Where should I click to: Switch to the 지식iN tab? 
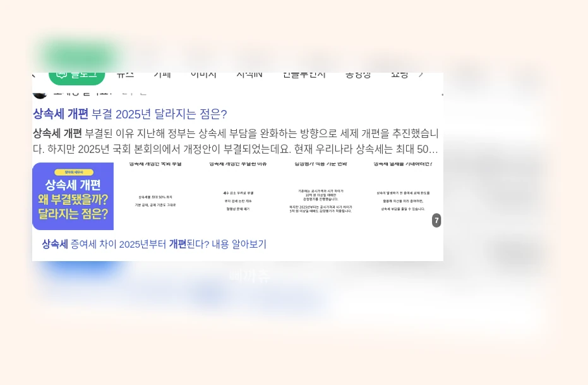tap(249, 75)
